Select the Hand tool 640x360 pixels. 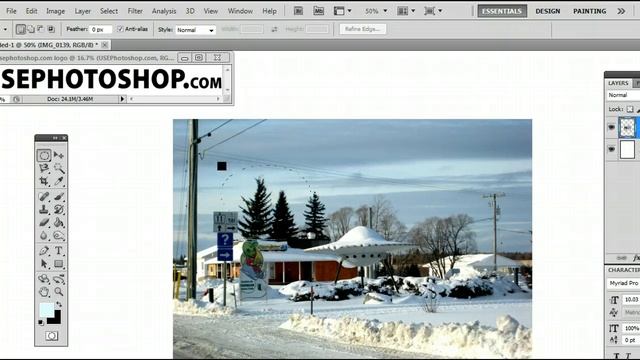click(x=44, y=291)
